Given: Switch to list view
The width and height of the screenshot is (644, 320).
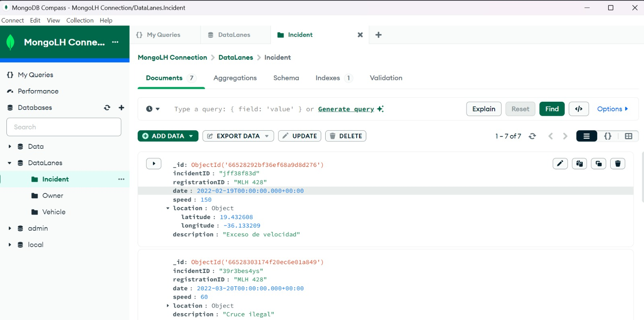Looking at the screenshot, I should pyautogui.click(x=587, y=136).
